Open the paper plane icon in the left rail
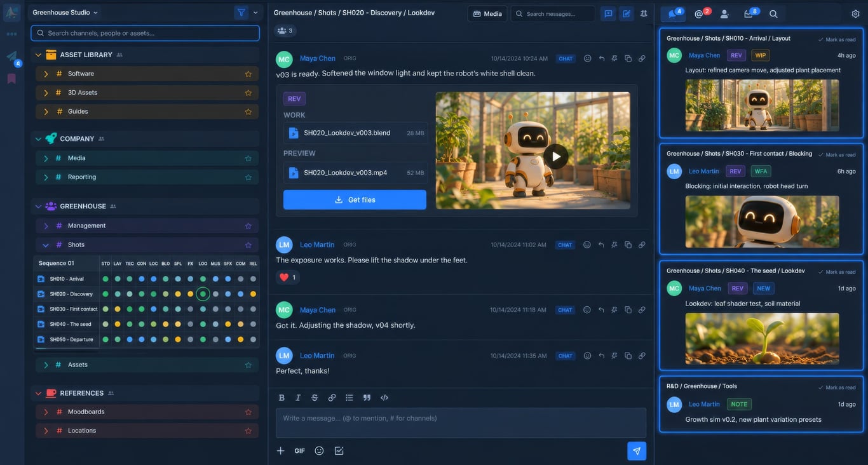Viewport: 868px width, 465px height. coord(11,56)
